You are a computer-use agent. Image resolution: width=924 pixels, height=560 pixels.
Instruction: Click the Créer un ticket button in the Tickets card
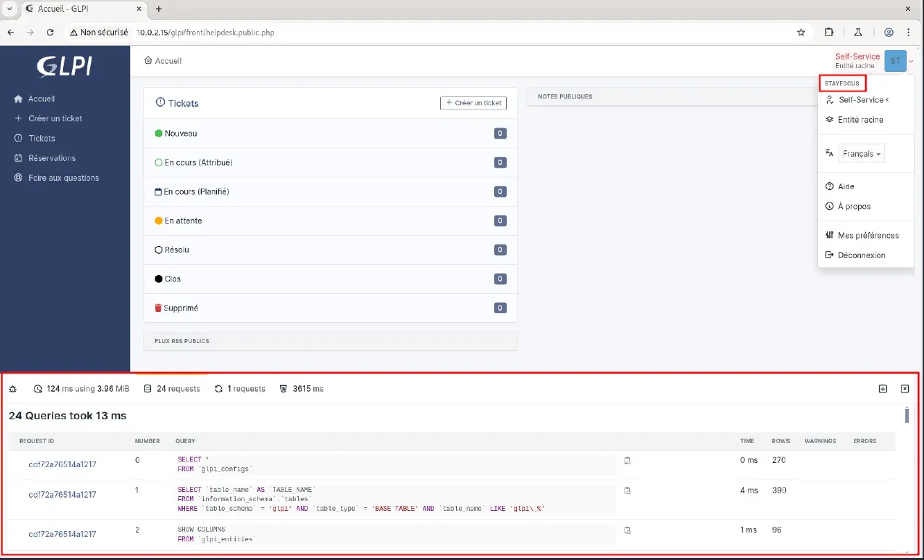tap(473, 103)
